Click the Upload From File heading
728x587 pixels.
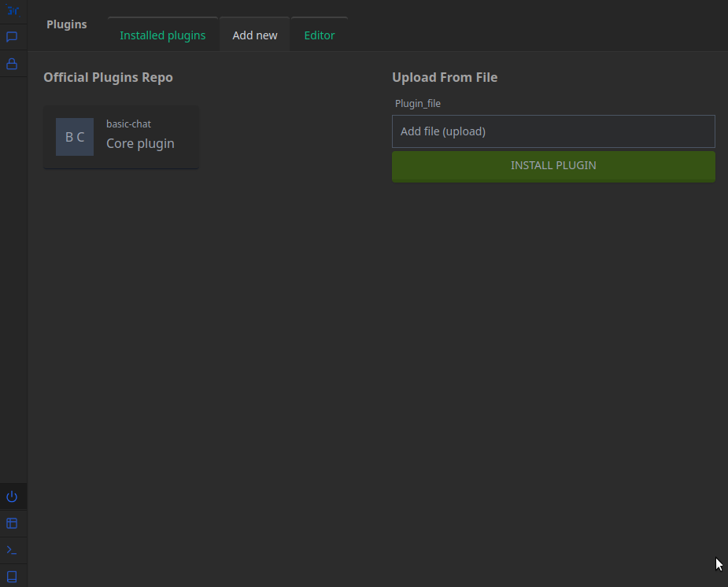point(445,77)
